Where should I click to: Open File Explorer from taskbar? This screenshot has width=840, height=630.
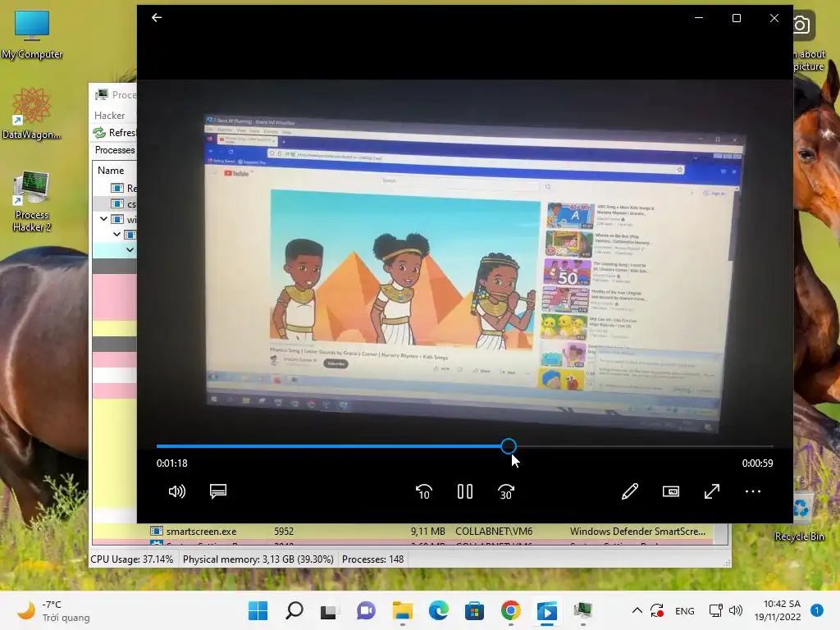coord(402,610)
